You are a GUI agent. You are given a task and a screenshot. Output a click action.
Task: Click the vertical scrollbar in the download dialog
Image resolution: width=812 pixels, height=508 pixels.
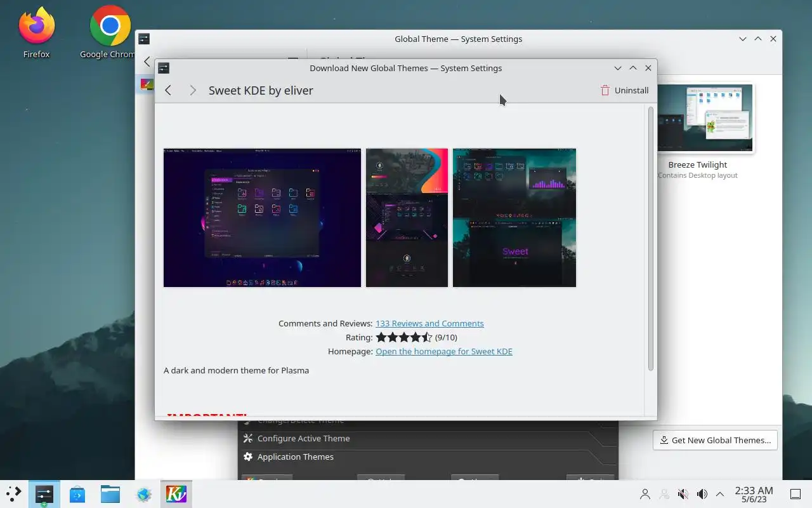[x=650, y=239]
